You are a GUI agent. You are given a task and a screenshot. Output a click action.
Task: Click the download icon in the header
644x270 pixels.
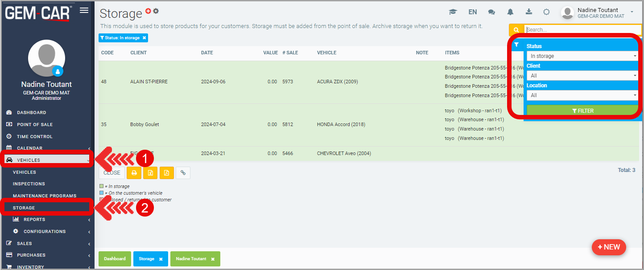click(x=529, y=12)
